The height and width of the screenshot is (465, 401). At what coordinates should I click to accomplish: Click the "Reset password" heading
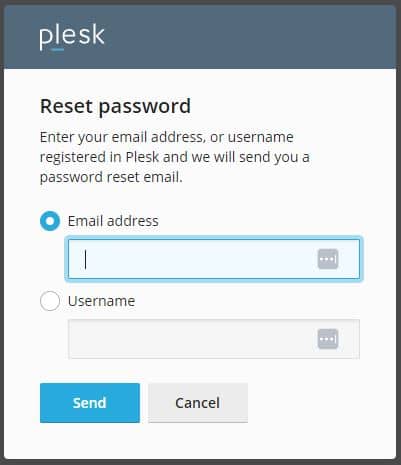point(115,106)
